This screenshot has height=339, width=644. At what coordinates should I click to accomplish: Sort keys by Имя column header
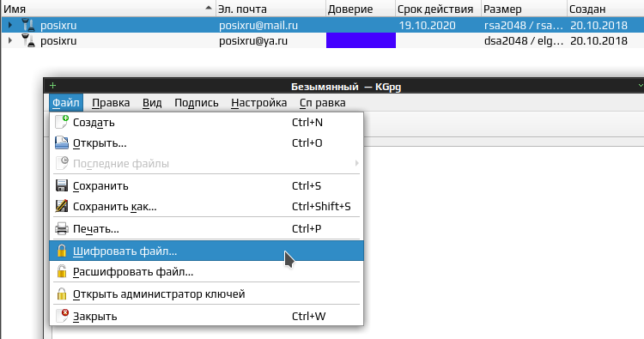click(x=108, y=9)
